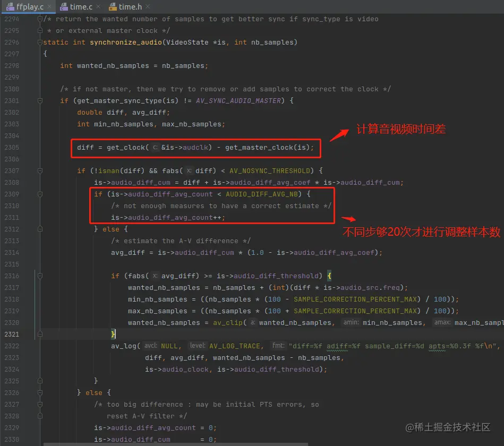504x446 pixels.
Task: Click line number 2305 in the gutter
Action: pos(12,148)
